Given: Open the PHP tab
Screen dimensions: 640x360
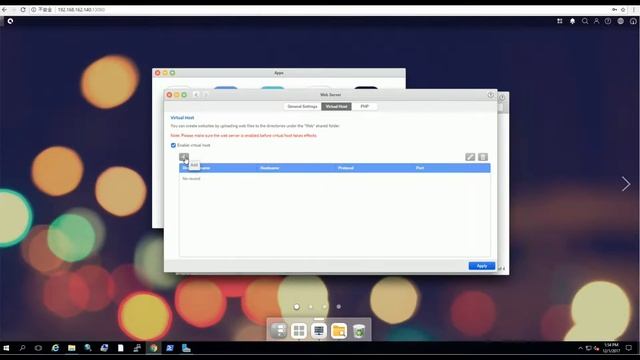Looking at the screenshot, I should click(x=364, y=107).
